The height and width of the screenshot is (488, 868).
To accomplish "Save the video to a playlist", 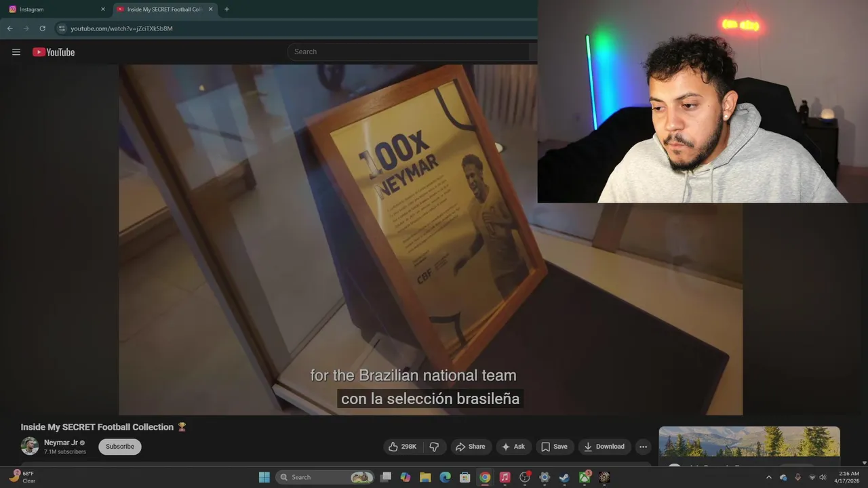I will (555, 447).
